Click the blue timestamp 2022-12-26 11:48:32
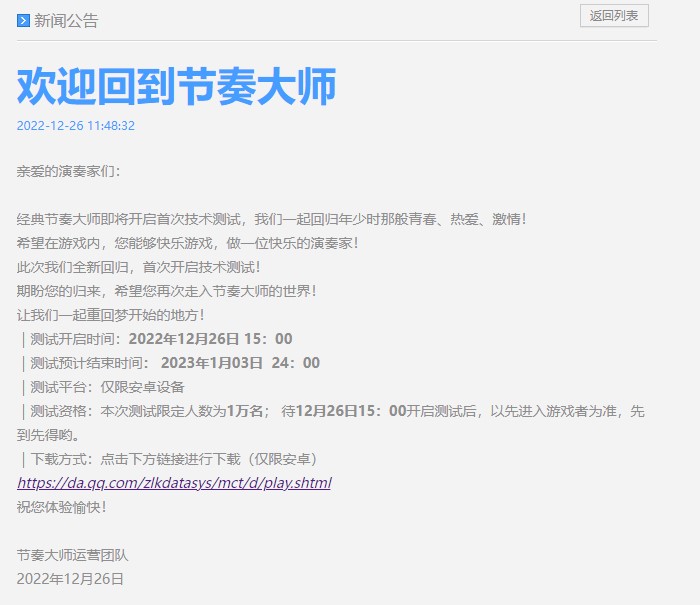This screenshot has height=605, width=700. point(76,126)
